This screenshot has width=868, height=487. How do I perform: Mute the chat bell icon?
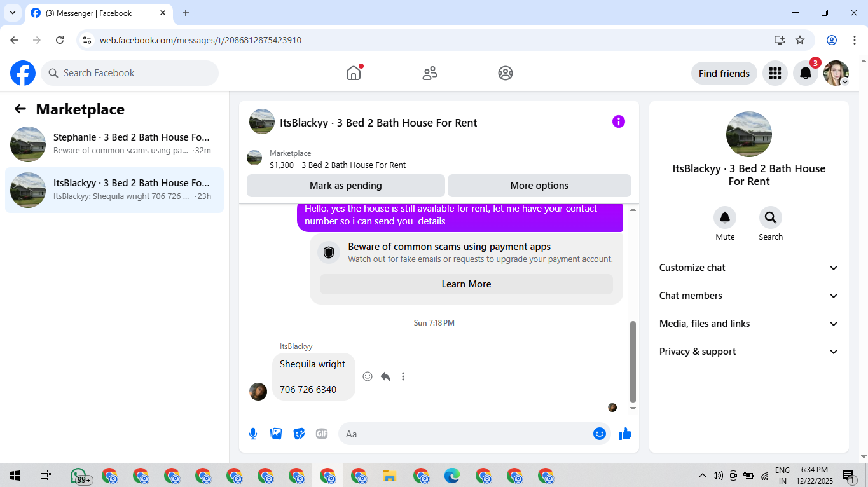coord(725,217)
